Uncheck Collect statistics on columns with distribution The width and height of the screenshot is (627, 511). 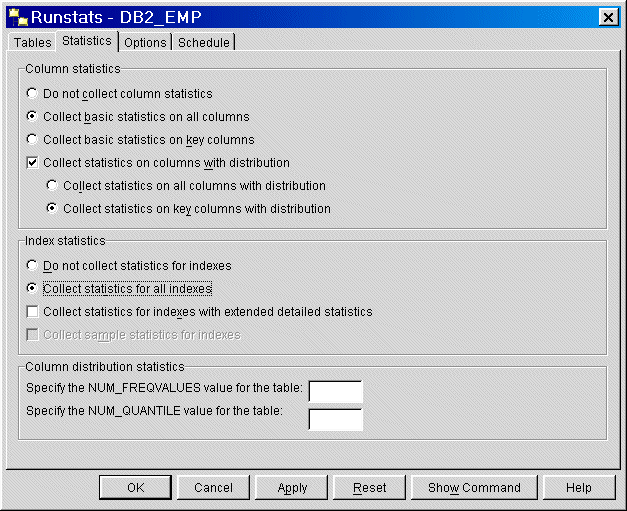pyautogui.click(x=33, y=163)
